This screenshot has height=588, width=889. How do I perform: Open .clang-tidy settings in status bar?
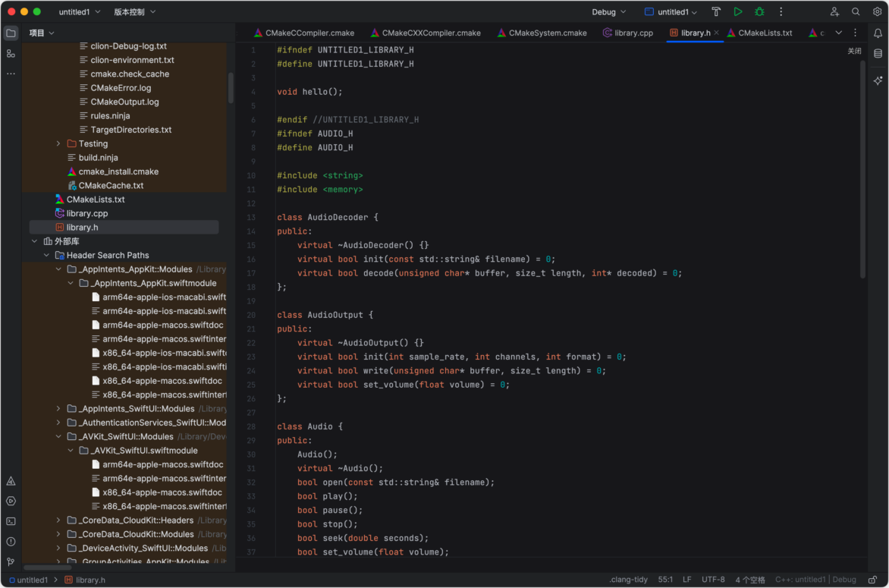click(628, 580)
